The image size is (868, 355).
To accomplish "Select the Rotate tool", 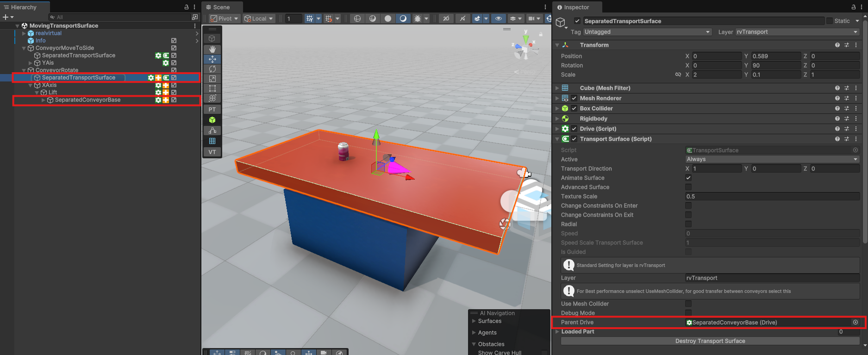I will [x=212, y=69].
